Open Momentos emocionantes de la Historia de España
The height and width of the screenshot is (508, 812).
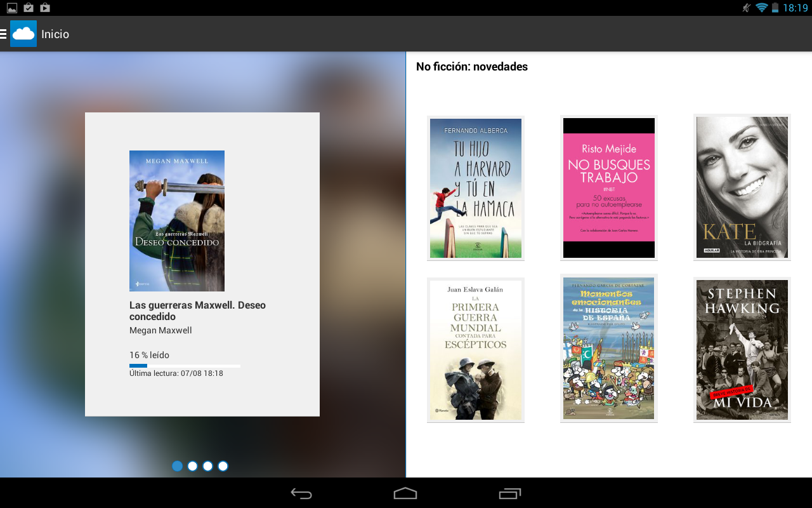pyautogui.click(x=609, y=349)
